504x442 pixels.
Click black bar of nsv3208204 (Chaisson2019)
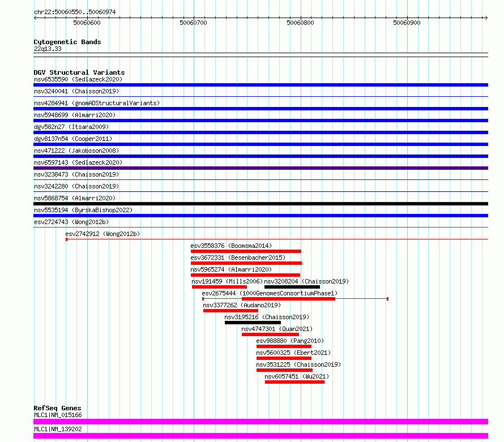(292, 287)
